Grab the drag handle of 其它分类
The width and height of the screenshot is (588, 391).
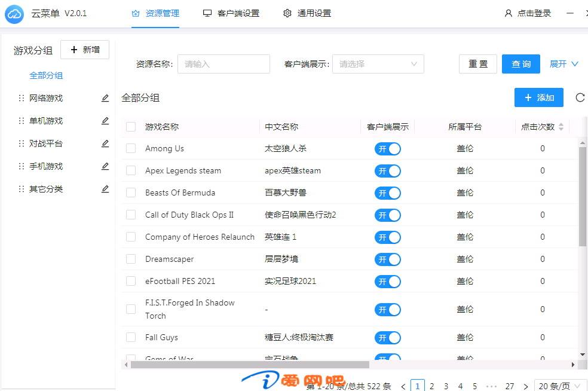pos(22,189)
